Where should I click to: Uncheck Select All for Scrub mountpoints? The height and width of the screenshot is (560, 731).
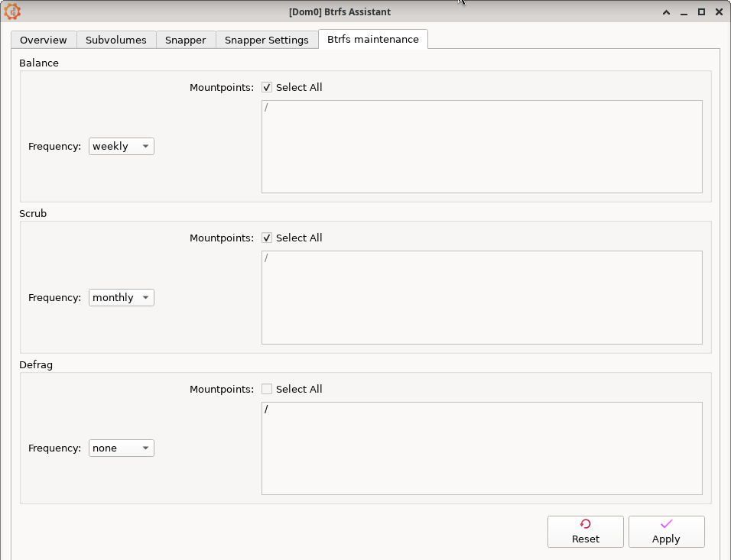coord(267,238)
